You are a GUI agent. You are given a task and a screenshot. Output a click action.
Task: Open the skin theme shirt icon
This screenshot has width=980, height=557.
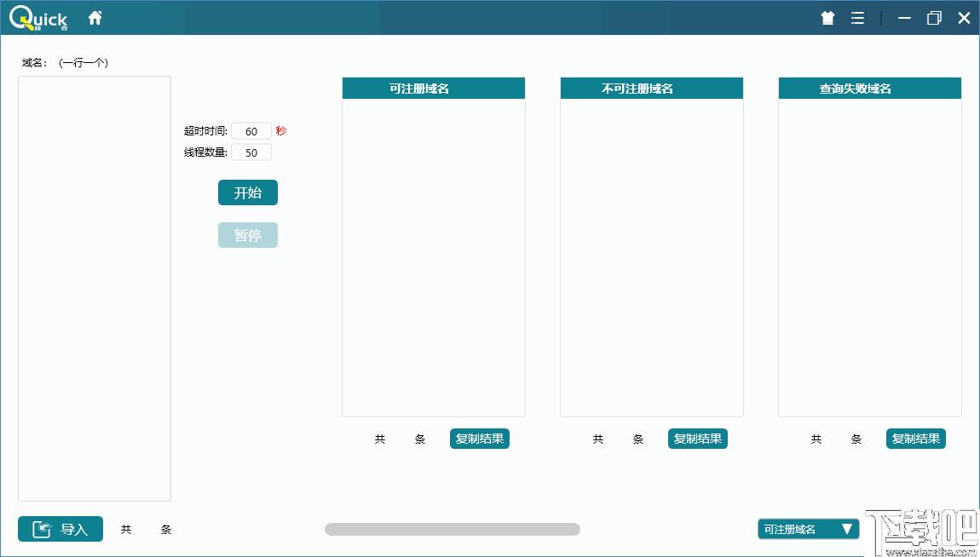827,18
